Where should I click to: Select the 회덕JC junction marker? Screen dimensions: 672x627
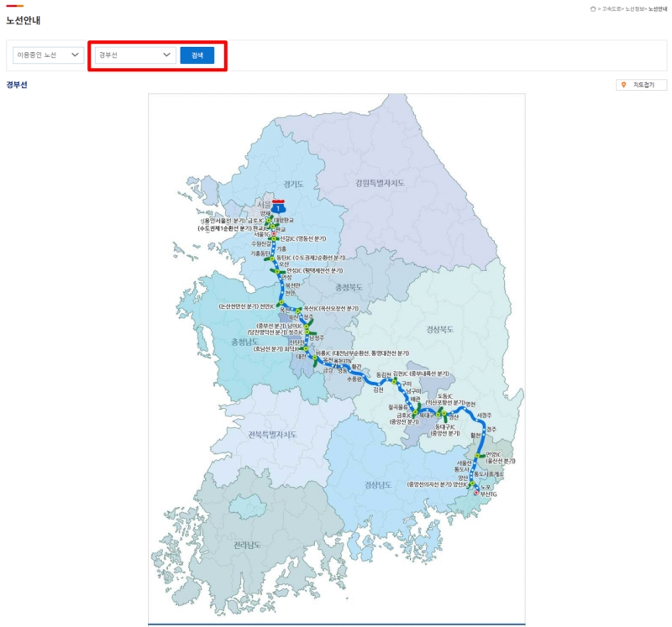click(306, 348)
